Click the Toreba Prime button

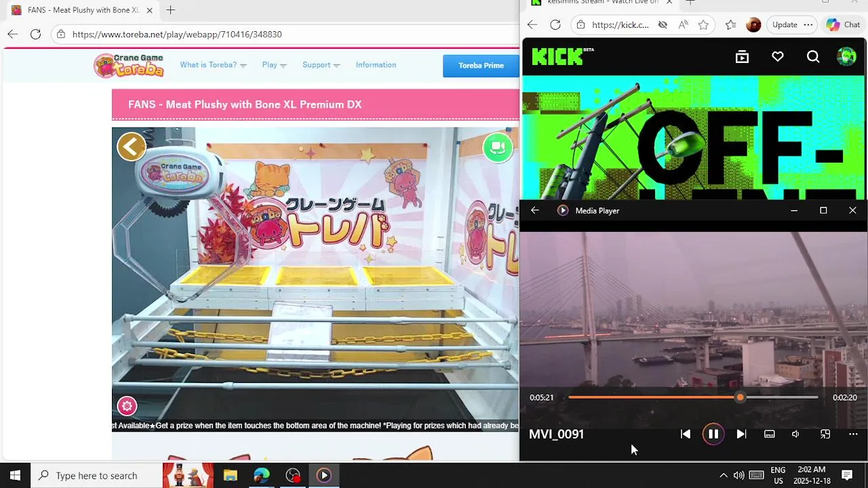pos(481,66)
